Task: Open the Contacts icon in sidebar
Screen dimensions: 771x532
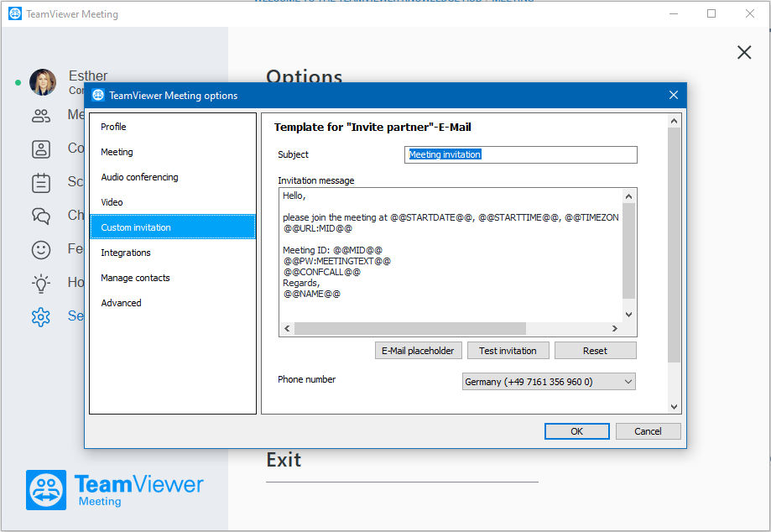Action: [41, 149]
